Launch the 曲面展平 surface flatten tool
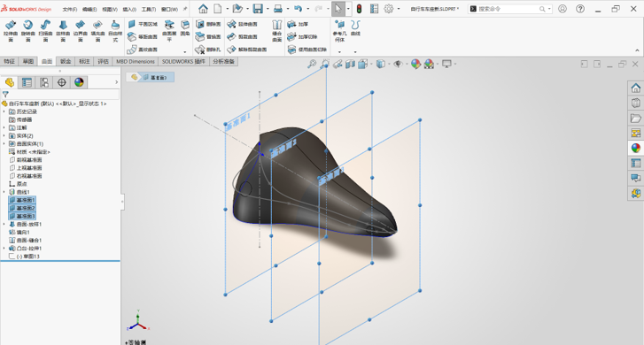The width and height of the screenshot is (644, 345). 169,31
